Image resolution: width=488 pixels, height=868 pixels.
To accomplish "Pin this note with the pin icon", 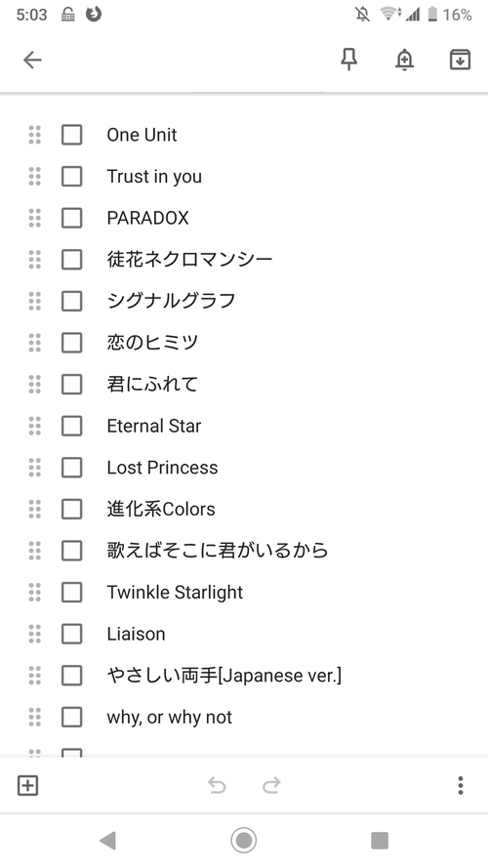I will click(348, 60).
